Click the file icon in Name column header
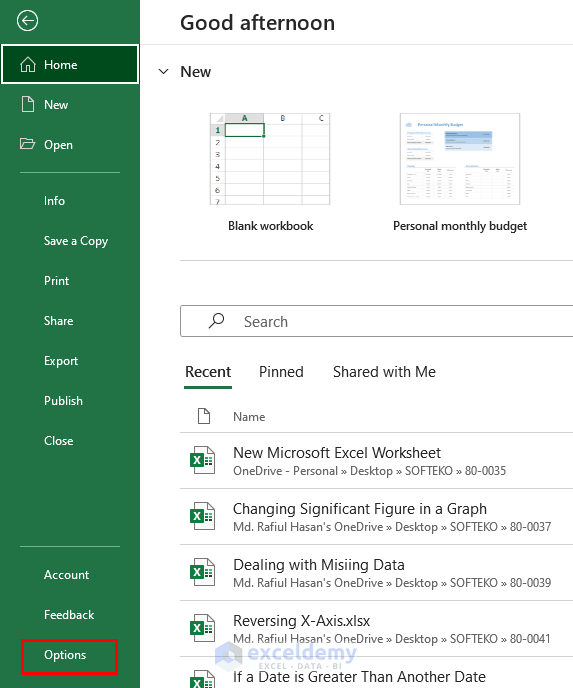Viewport: 573px width, 688px height. point(204,416)
